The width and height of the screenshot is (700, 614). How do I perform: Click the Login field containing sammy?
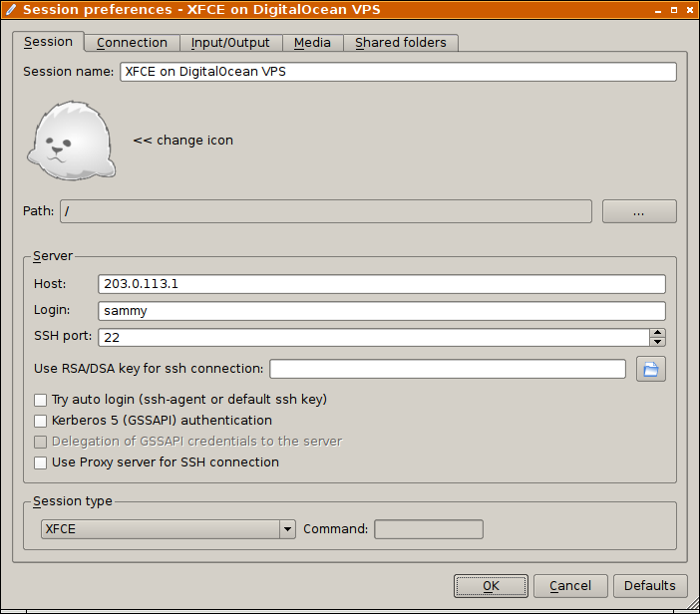pyautogui.click(x=382, y=311)
